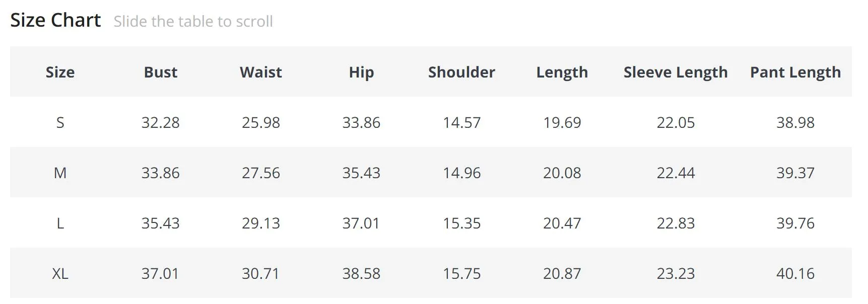Click the S size row label

60,122
